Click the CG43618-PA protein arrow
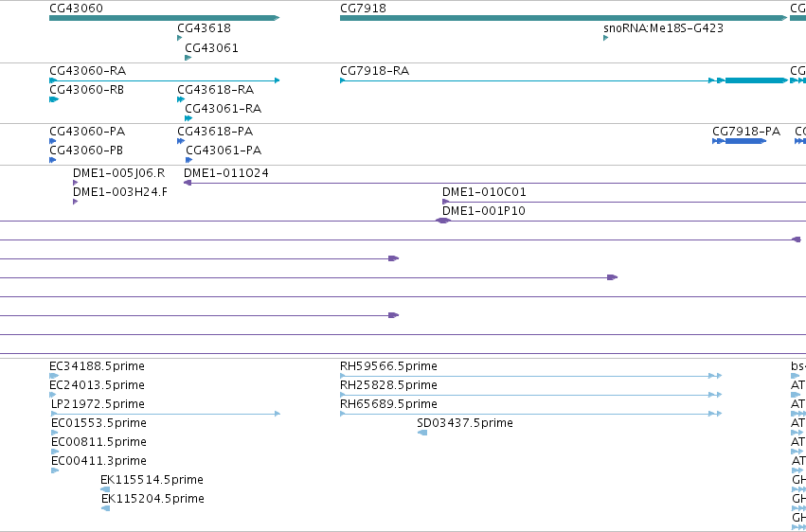The image size is (806, 532). [x=180, y=141]
